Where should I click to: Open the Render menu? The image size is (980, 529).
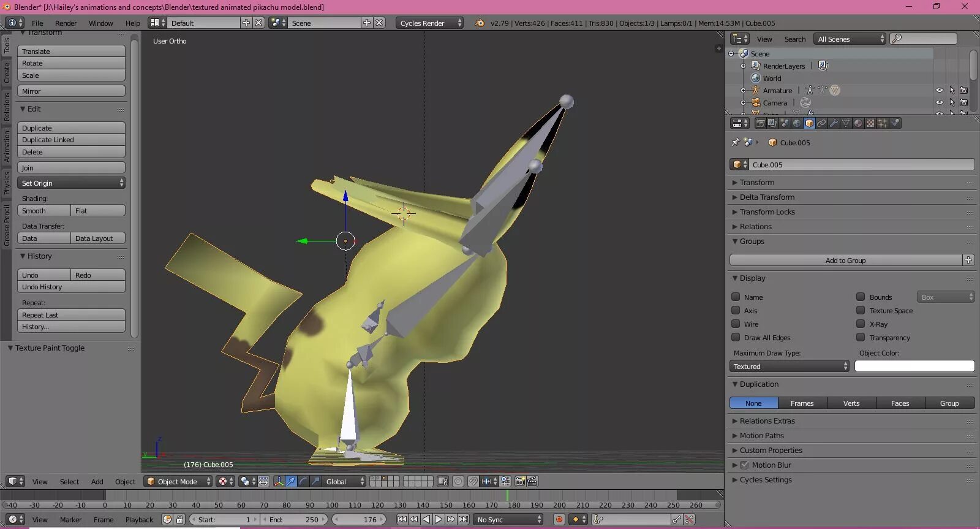pyautogui.click(x=66, y=23)
